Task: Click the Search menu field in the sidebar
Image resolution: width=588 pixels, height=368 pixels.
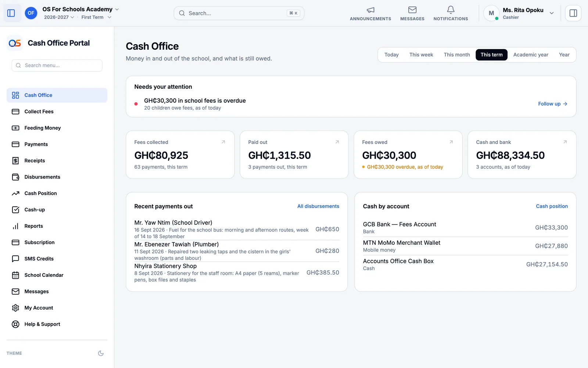Action: [57, 66]
